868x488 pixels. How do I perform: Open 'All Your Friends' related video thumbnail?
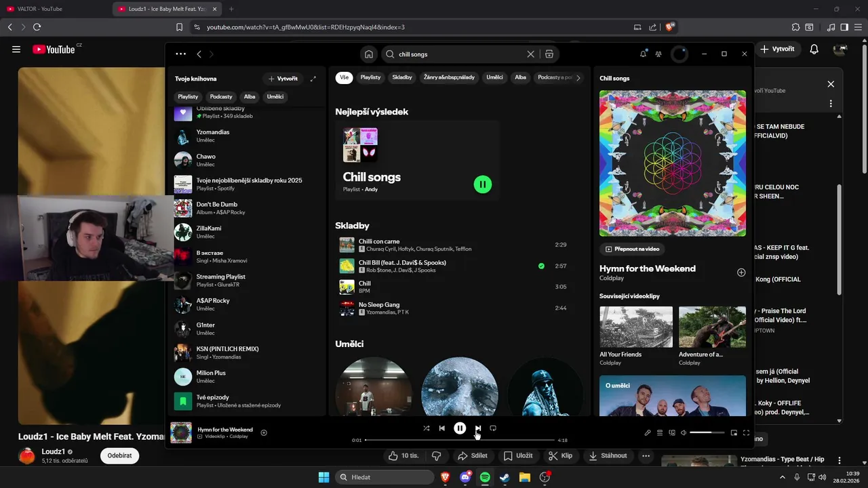(x=636, y=327)
